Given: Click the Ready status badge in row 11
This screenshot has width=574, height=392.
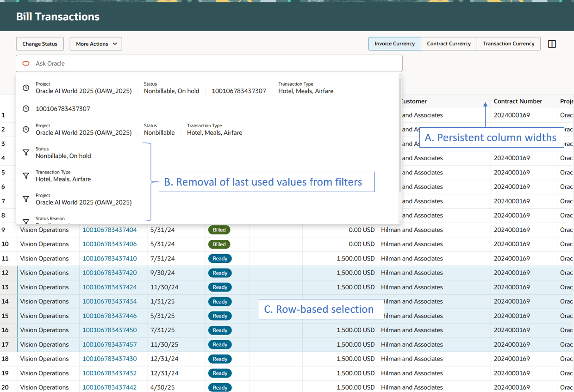Looking at the screenshot, I should (x=220, y=259).
